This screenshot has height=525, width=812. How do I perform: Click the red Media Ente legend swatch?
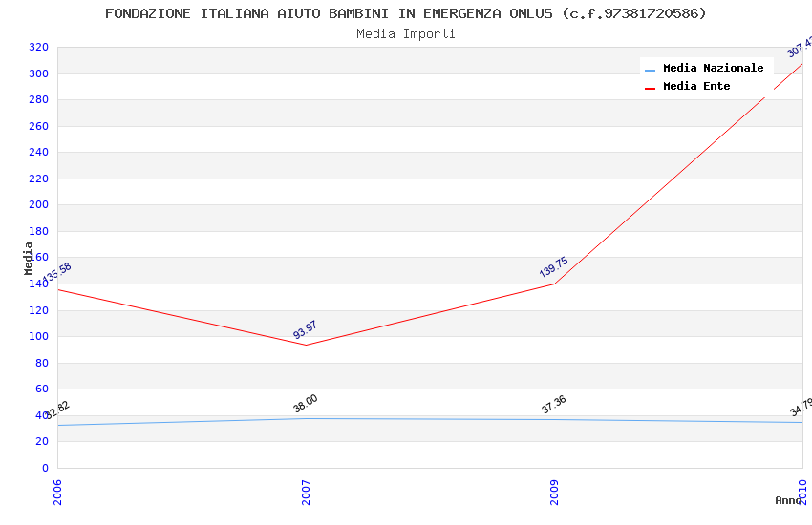(650, 88)
